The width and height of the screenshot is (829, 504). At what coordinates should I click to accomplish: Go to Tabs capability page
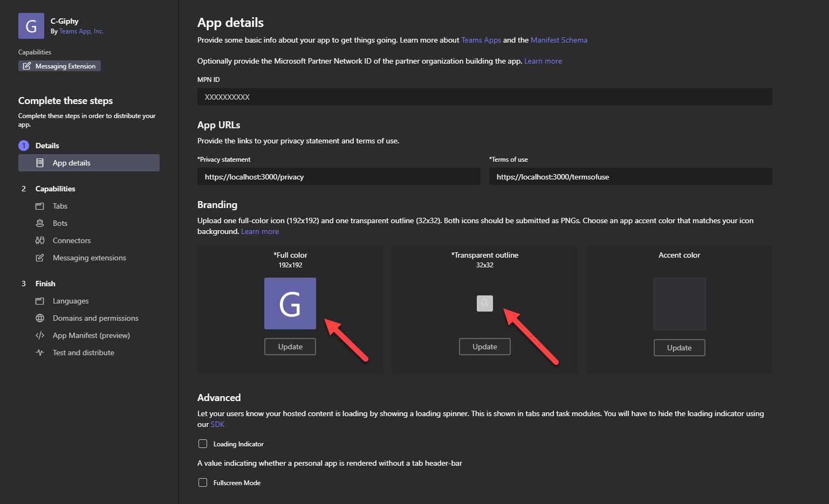(x=60, y=206)
